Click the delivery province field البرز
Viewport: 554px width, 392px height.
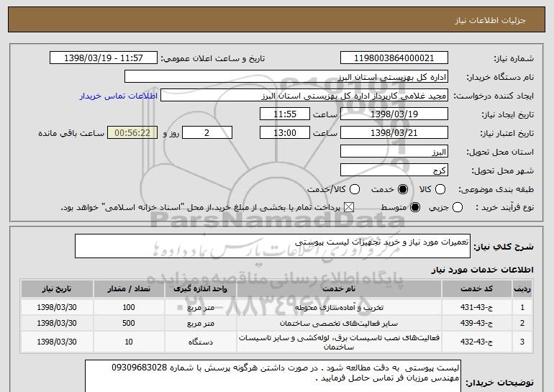pos(394,152)
